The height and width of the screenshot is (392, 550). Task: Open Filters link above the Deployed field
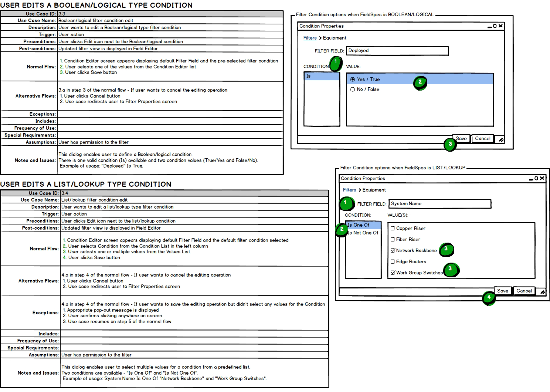310,38
